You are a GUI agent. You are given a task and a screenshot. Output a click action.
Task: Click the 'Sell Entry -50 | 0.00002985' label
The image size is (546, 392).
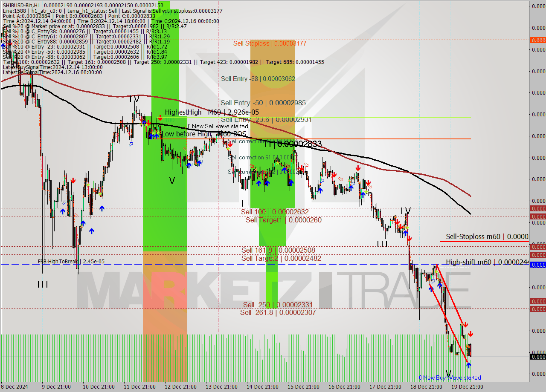click(263, 103)
